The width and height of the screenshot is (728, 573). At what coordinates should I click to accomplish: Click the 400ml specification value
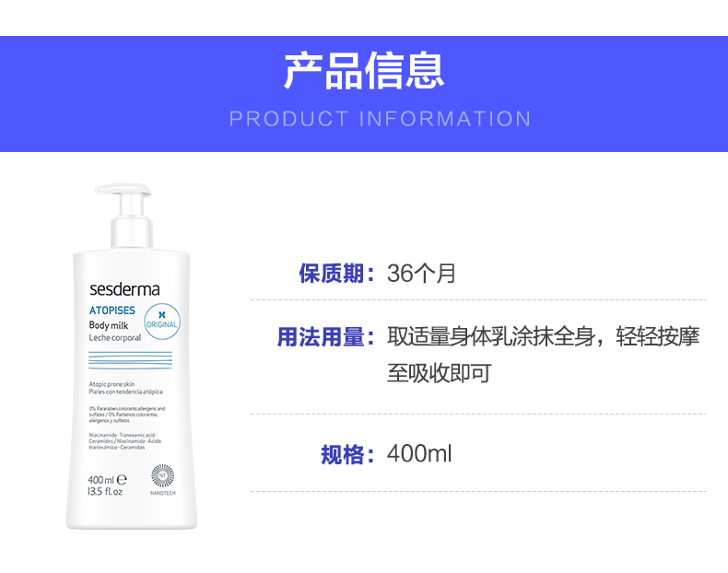click(419, 454)
